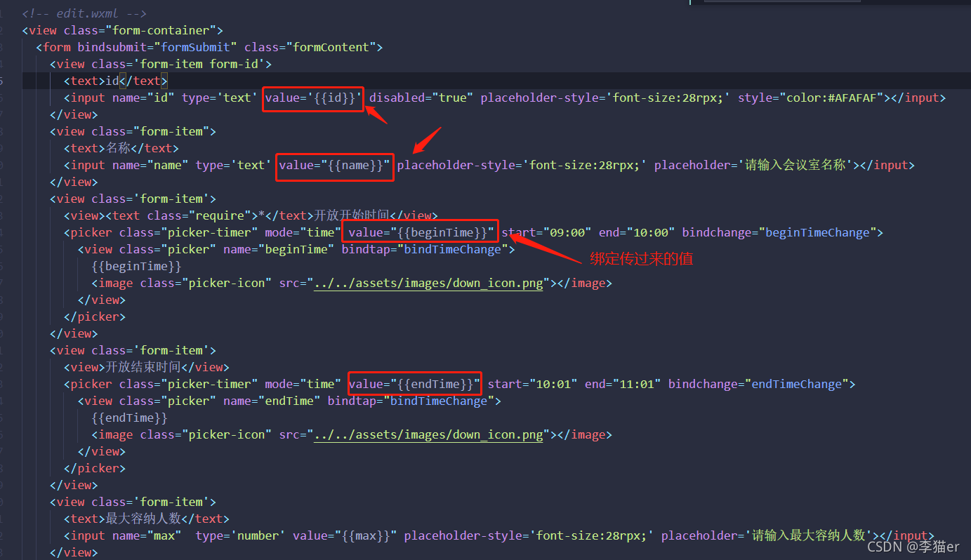Select the name="name" attribute
The height and width of the screenshot is (560, 971).
(x=150, y=165)
